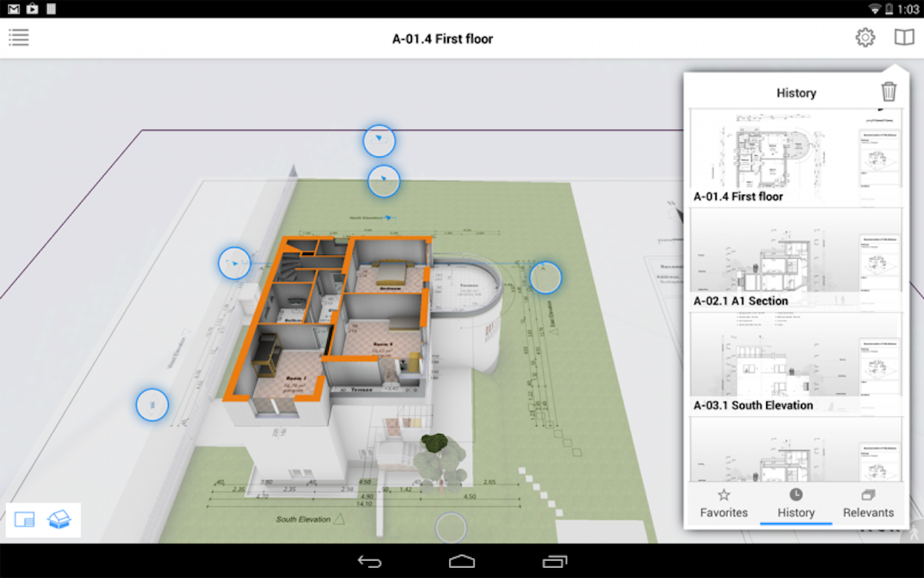Viewport: 924px width, 578px height.
Task: Open the layers/list icon top left
Action: click(x=18, y=37)
